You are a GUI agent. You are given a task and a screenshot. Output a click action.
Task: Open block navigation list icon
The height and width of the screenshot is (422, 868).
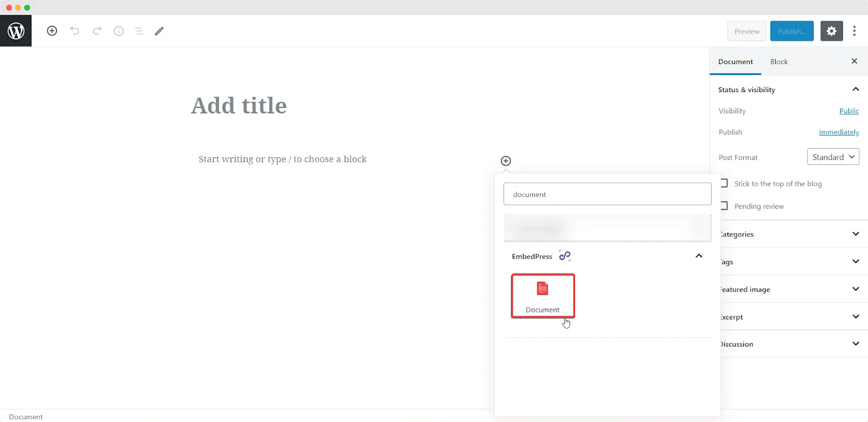coord(139,31)
